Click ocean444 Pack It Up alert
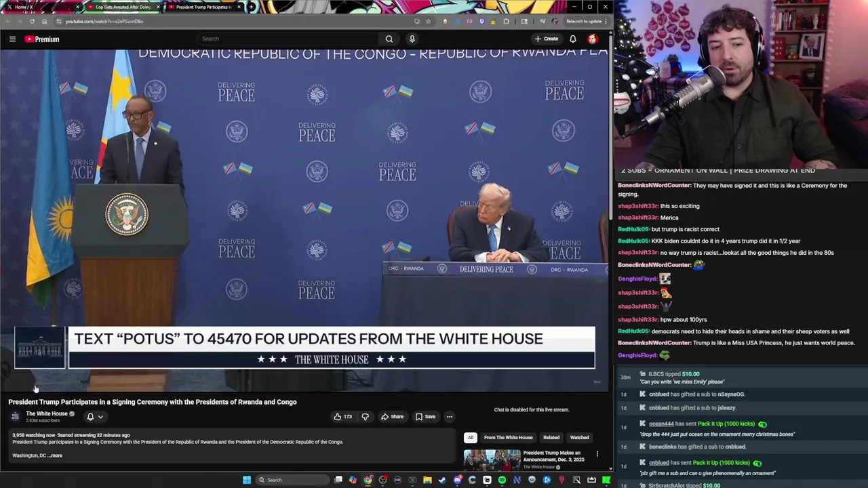 (x=741, y=428)
